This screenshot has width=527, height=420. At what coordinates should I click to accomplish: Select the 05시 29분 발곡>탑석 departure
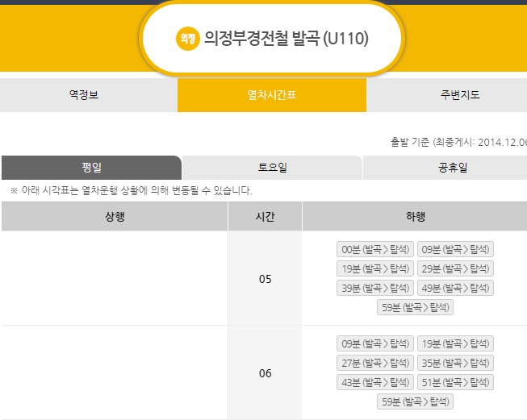coord(455,268)
